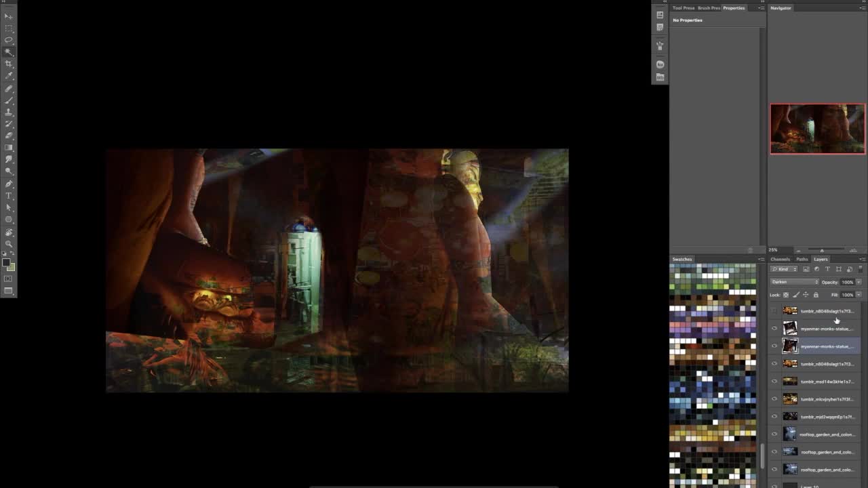Select the Eyedropper tool
Image resolution: width=868 pixels, height=488 pixels.
point(9,76)
